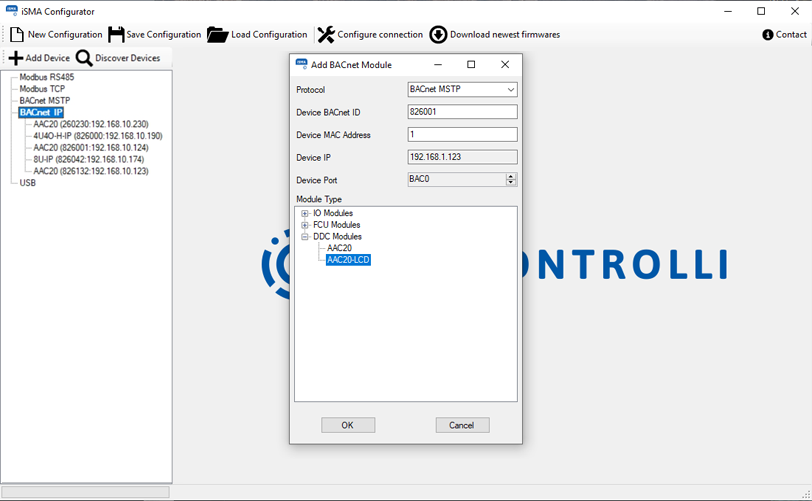This screenshot has width=812, height=501.
Task: Expand the IO Modules node
Action: click(x=305, y=214)
